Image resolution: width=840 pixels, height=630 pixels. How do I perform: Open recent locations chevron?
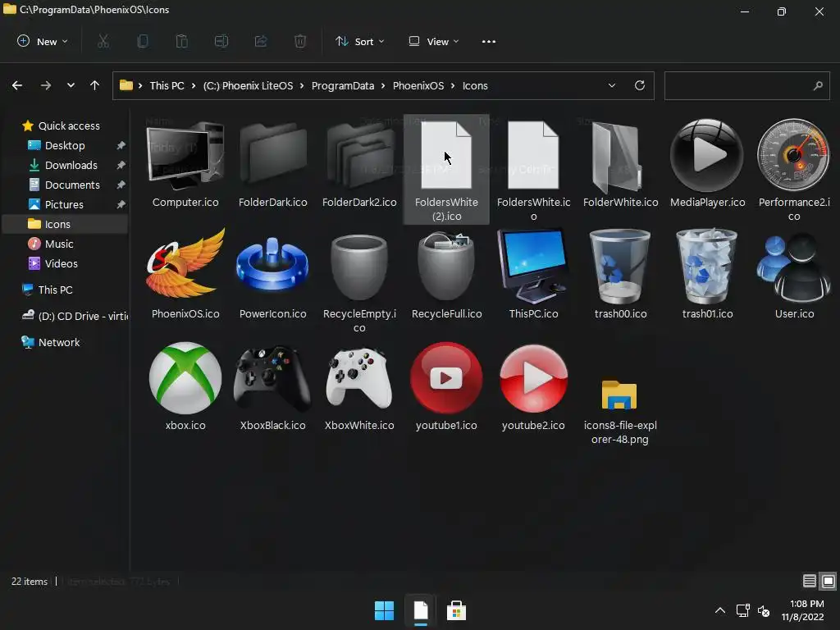71,85
